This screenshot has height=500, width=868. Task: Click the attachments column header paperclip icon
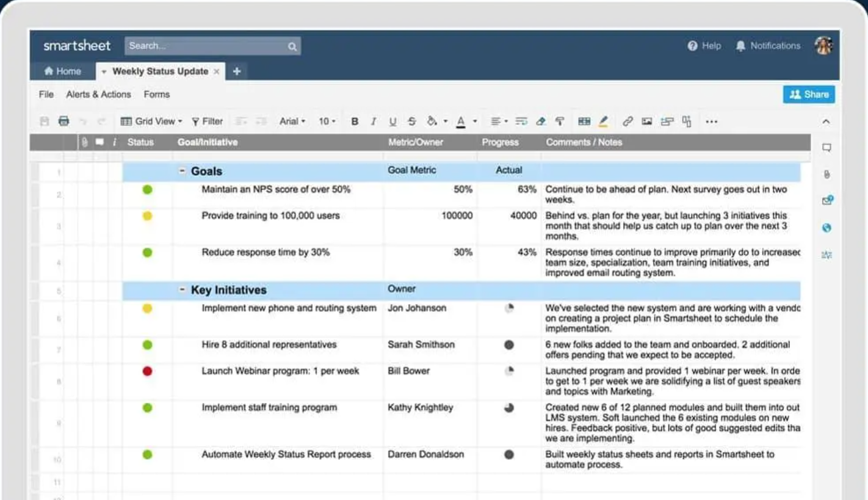pos(85,142)
